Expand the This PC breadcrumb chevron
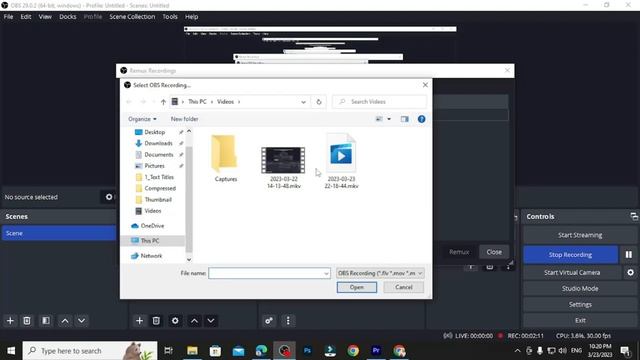The width and height of the screenshot is (640, 360). pyautogui.click(x=212, y=102)
